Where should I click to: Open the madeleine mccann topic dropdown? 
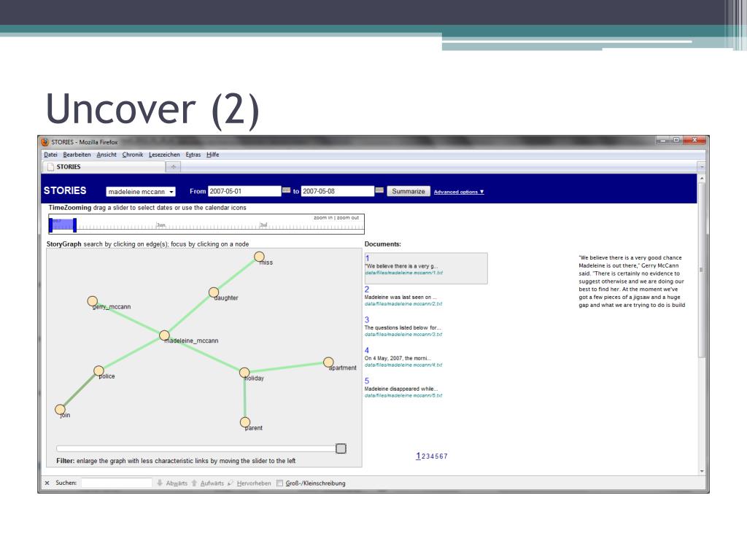coord(141,192)
